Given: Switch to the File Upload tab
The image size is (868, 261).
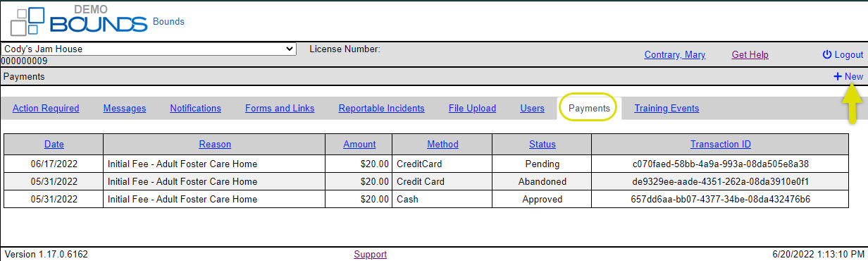Looking at the screenshot, I should tap(472, 108).
